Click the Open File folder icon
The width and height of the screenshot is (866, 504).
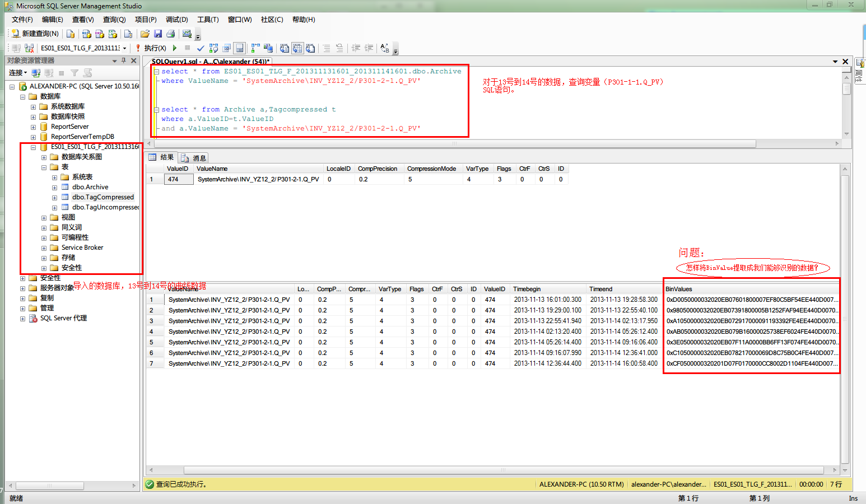tap(145, 34)
